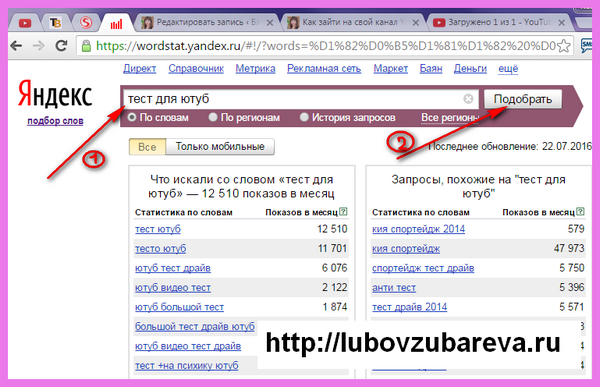Image resolution: width=600 pixels, height=387 pixels.
Task: Bookmark the page with the star icon
Action: 564,46
